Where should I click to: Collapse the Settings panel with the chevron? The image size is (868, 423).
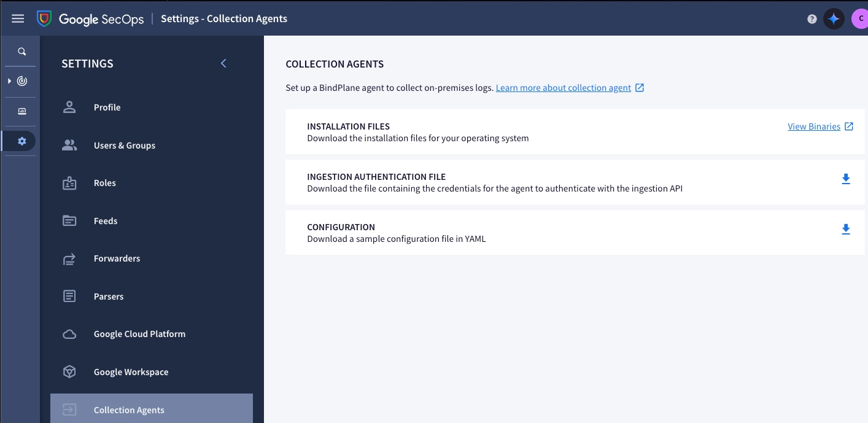point(223,63)
